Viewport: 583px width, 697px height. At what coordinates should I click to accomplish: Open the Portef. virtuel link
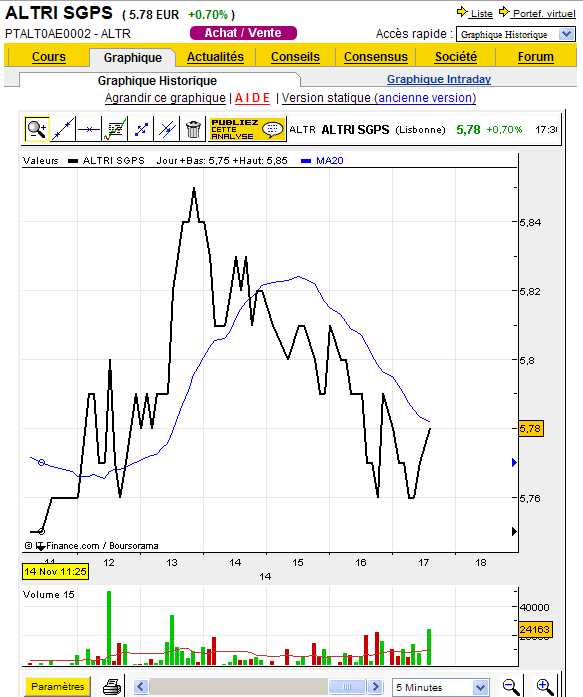tap(544, 13)
